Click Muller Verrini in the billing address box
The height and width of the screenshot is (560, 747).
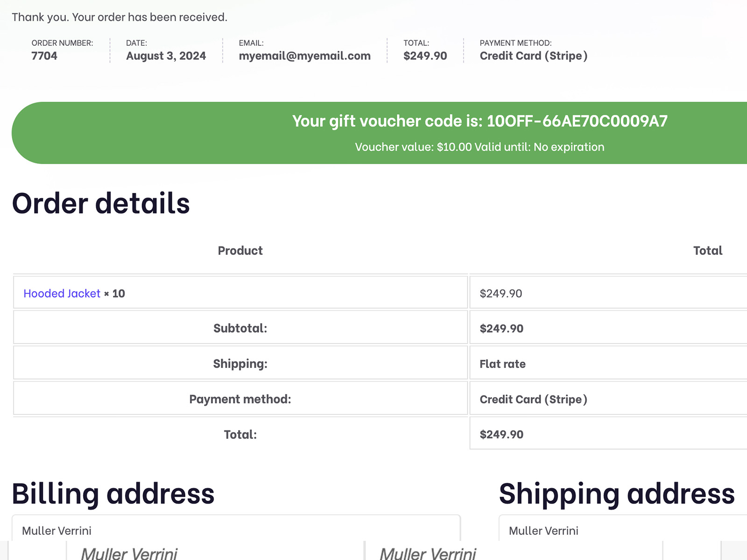click(x=56, y=531)
